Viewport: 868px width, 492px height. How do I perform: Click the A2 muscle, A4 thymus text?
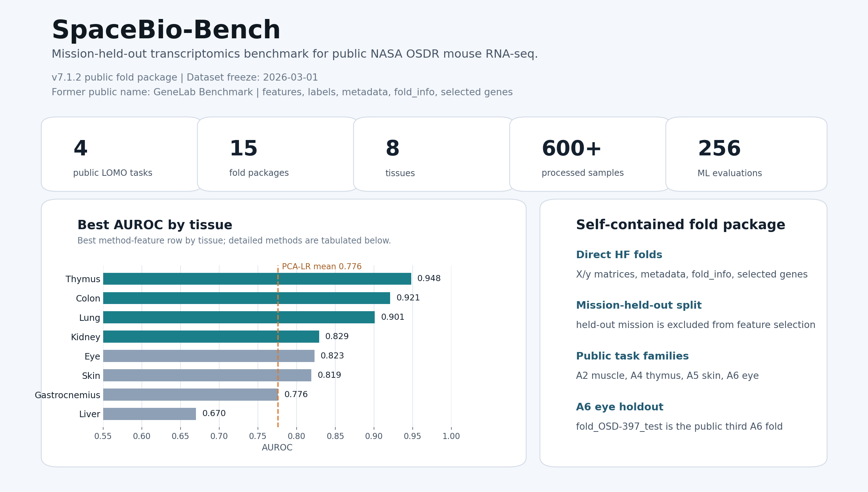667,376
